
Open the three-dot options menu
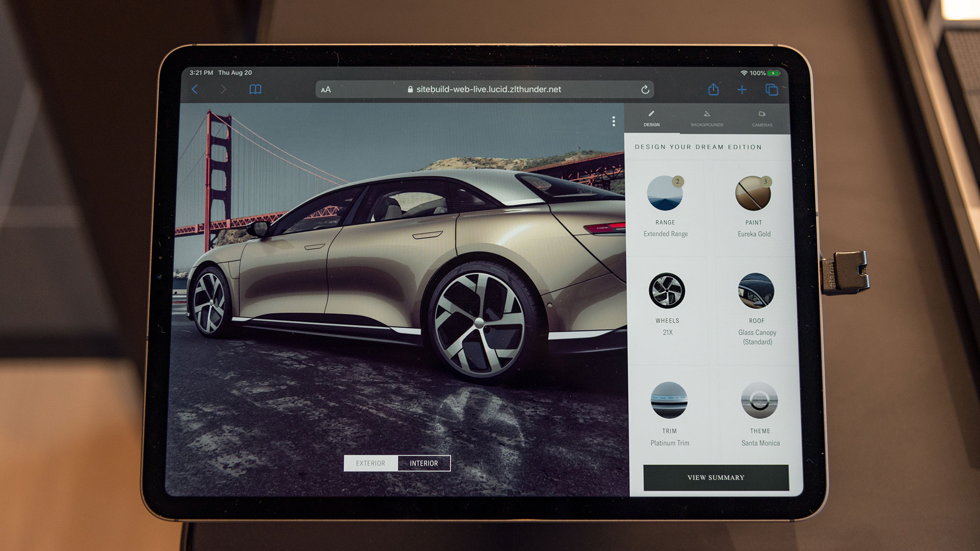(x=613, y=121)
